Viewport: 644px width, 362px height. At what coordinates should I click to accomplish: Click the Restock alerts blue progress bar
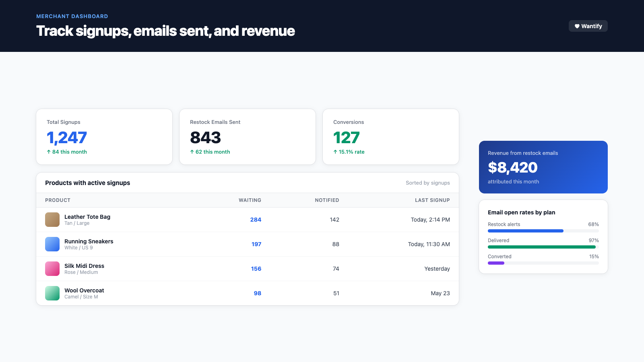click(x=526, y=231)
